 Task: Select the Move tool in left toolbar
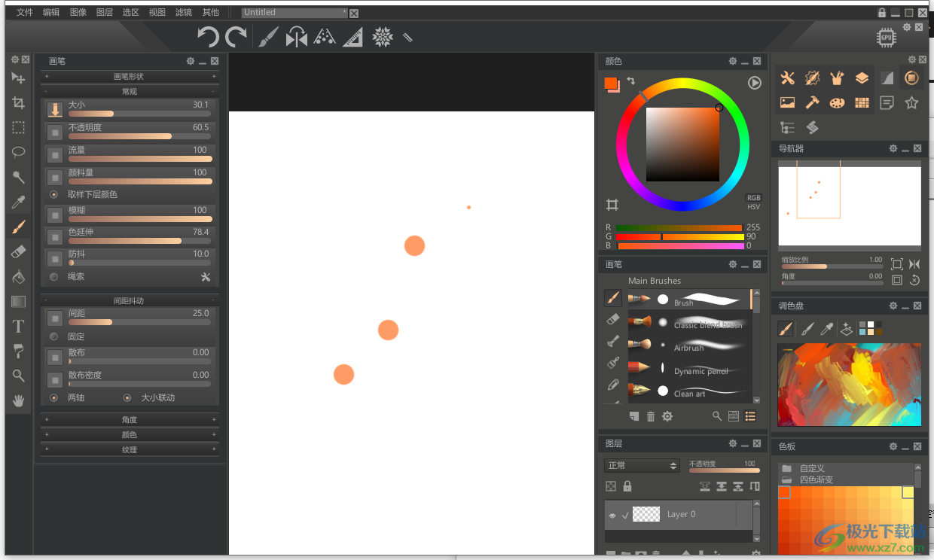pos(19,78)
